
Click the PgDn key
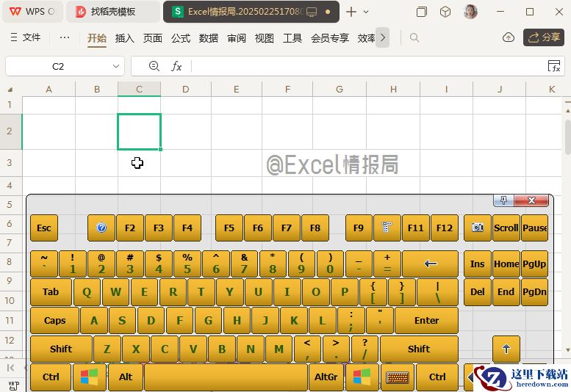tap(534, 292)
